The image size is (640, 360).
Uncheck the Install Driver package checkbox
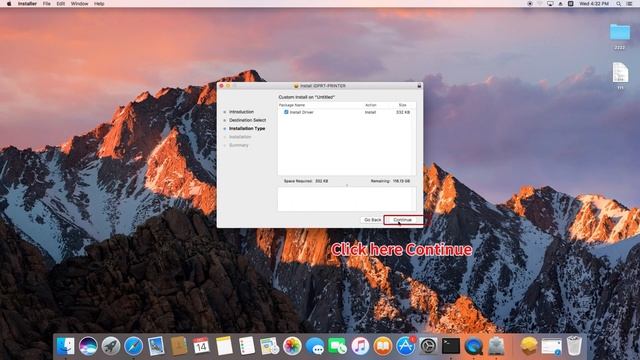point(286,112)
